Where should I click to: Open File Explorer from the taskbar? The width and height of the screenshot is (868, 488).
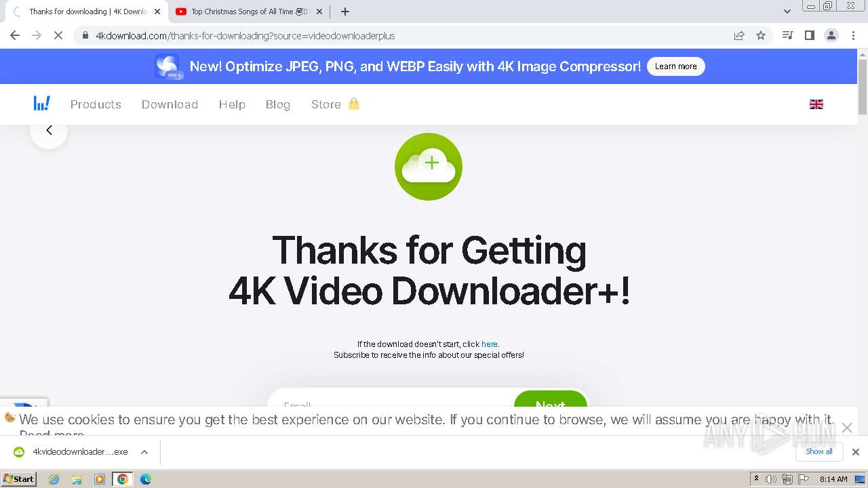coord(77,479)
